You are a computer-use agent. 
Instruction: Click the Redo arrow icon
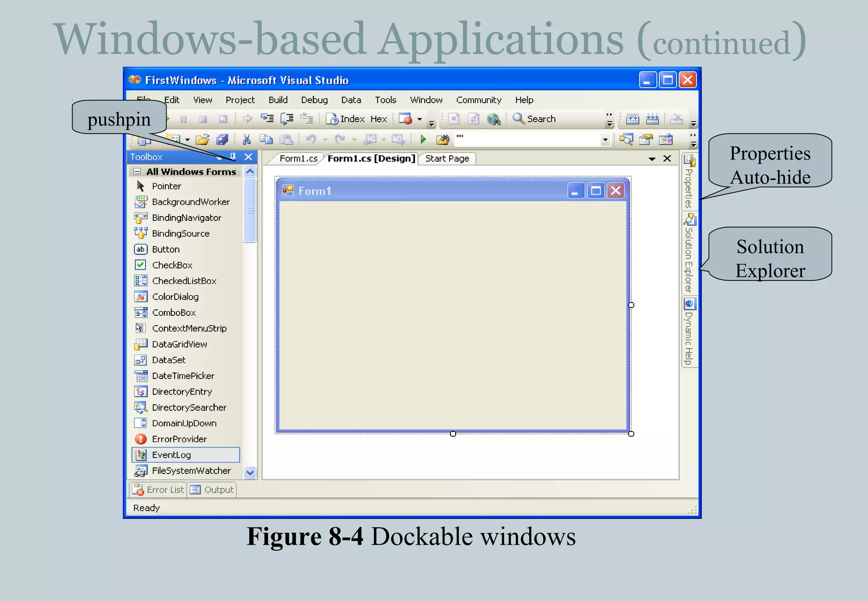coord(339,139)
